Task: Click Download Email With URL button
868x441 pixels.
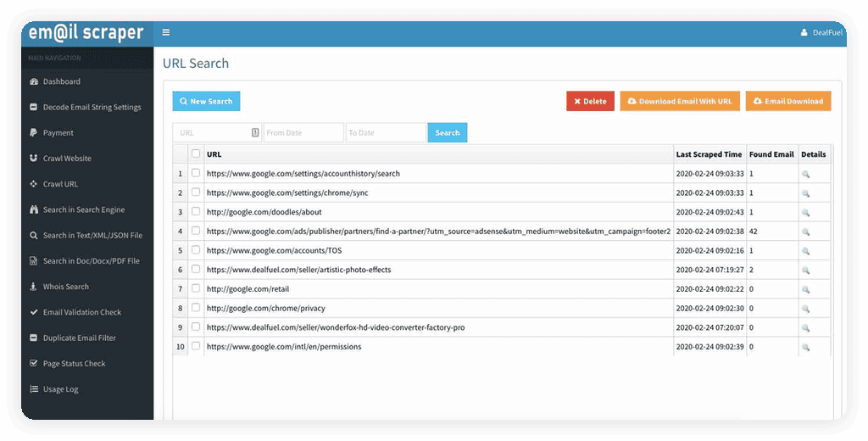Action: pos(680,102)
